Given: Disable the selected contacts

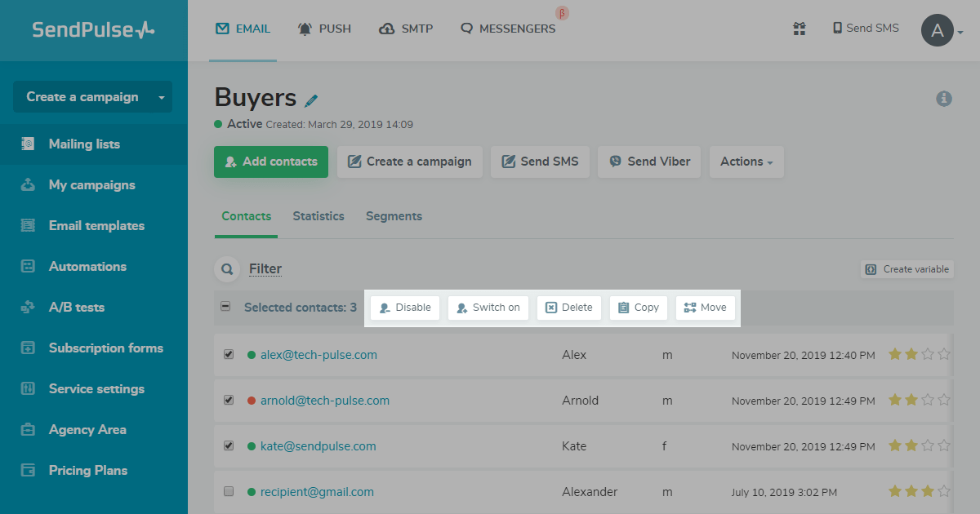Looking at the screenshot, I should 405,308.
